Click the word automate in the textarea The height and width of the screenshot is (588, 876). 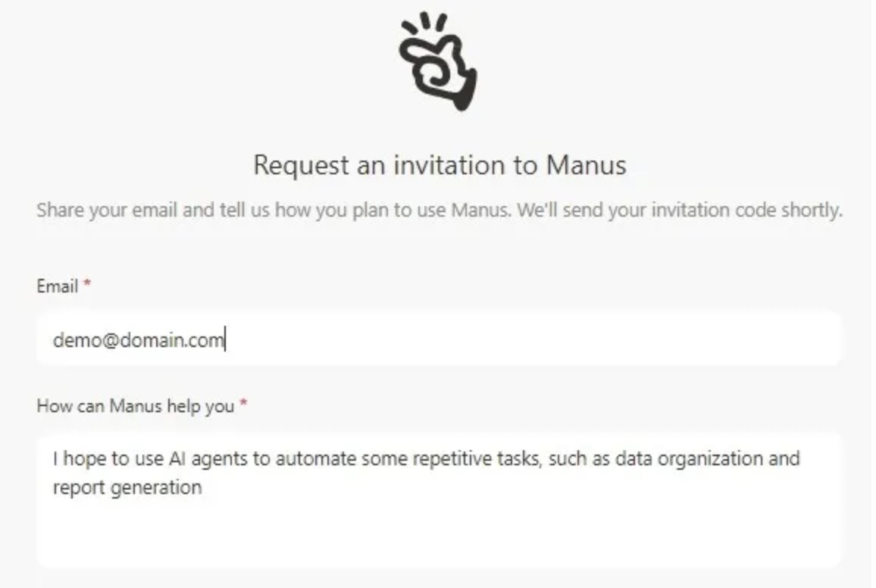click(x=316, y=458)
